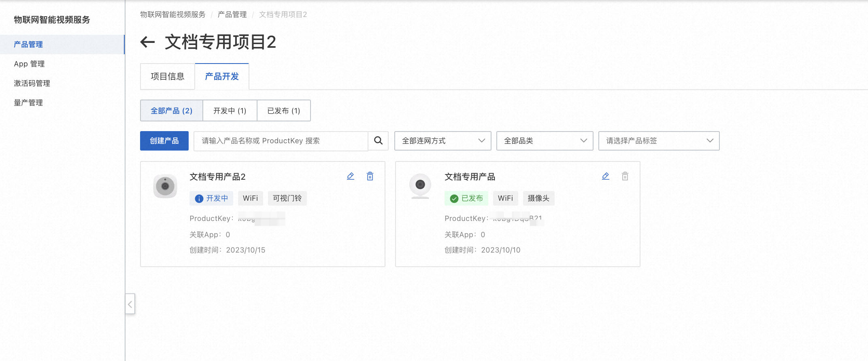Image resolution: width=868 pixels, height=361 pixels.
Task: Select the 产品开发 tab
Action: tap(222, 76)
